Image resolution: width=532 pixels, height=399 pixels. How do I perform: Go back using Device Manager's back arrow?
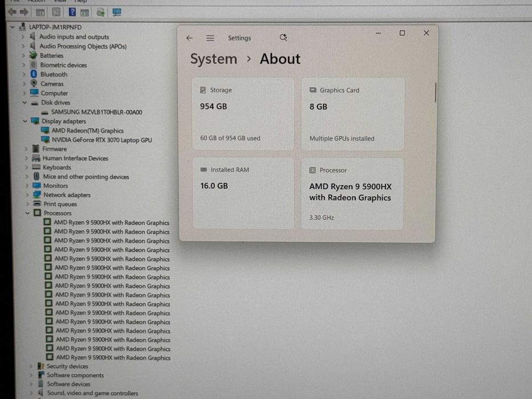12,13
